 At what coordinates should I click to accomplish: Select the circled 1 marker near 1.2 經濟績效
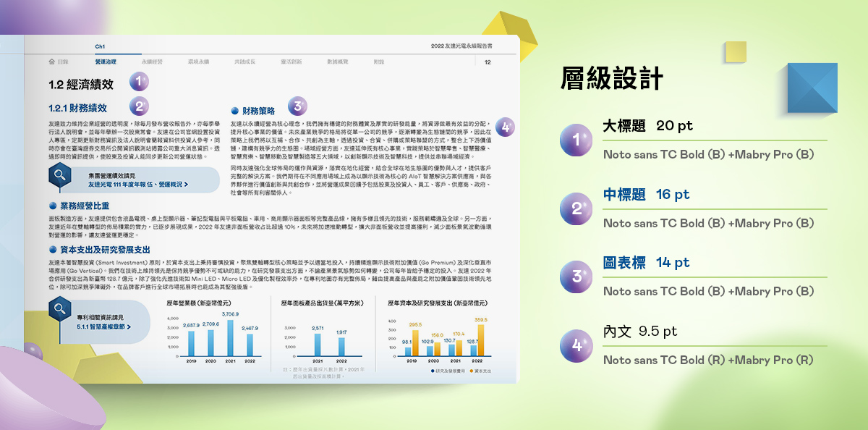click(x=137, y=81)
